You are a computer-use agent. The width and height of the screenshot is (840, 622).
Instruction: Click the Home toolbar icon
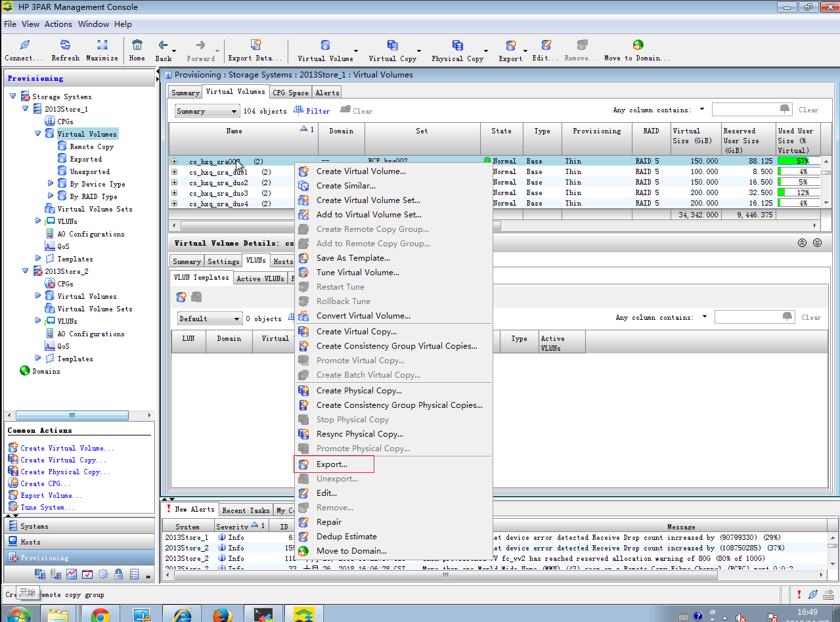137,45
